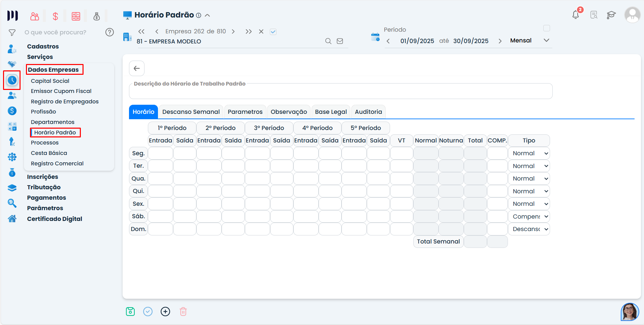The width and height of the screenshot is (644, 325).
Task: Click the back arrow button
Action: tap(137, 68)
